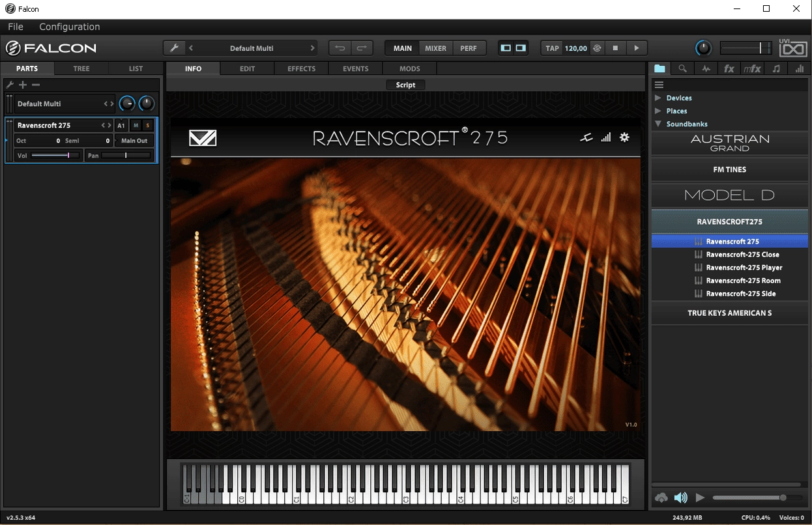The width and height of the screenshot is (812, 525).
Task: Open the mfx event processors browser tab
Action: pyautogui.click(x=752, y=68)
